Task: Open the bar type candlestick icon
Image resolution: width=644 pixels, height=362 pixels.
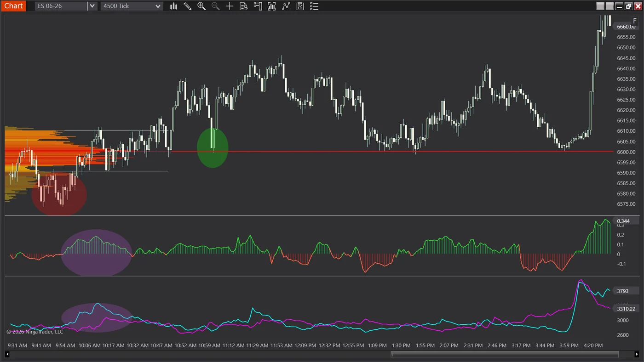Action: pyautogui.click(x=173, y=6)
